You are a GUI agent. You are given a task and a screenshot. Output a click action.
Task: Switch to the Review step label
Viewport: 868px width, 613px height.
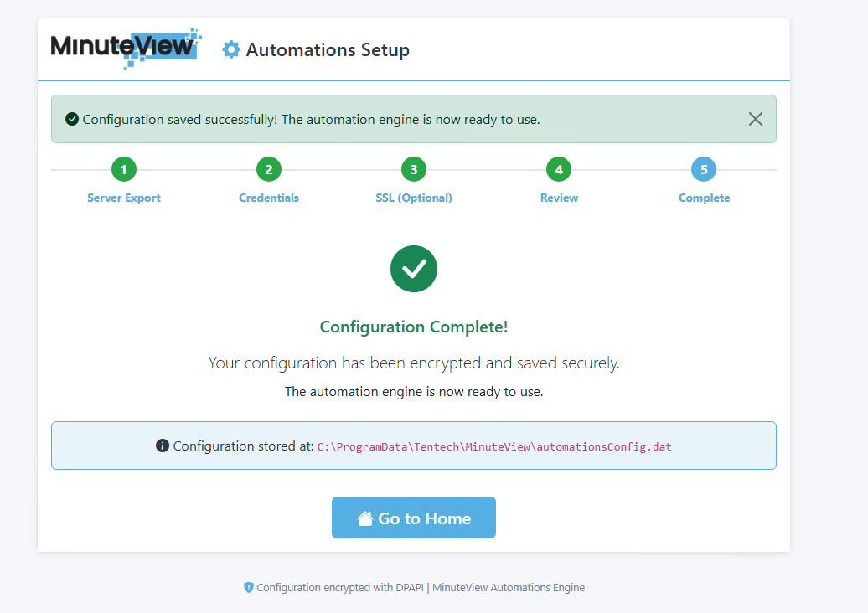coord(559,198)
